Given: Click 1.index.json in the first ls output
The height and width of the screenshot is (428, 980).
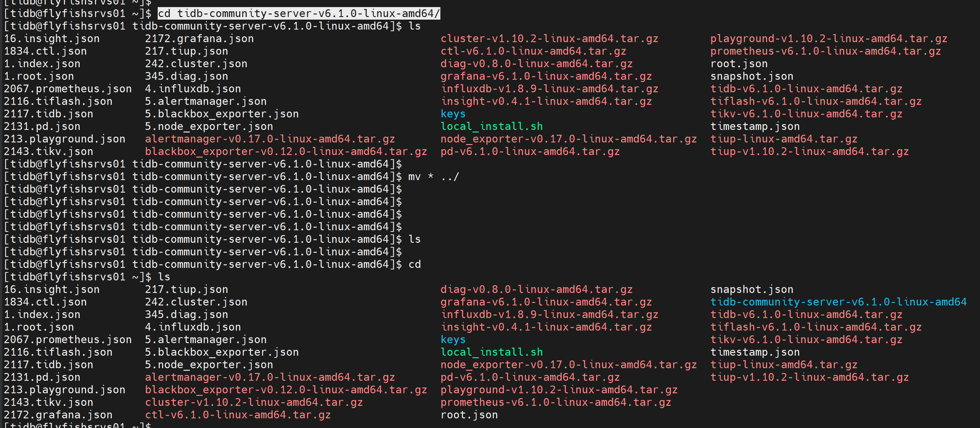Looking at the screenshot, I should click(x=42, y=64).
